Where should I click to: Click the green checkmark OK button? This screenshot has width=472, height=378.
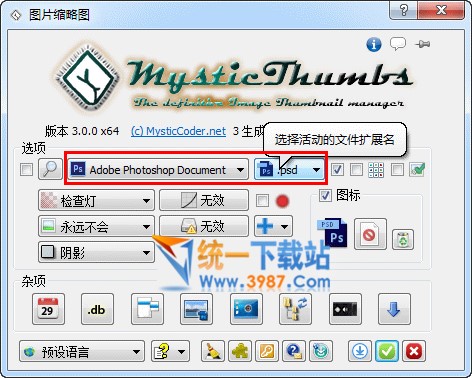387,351
